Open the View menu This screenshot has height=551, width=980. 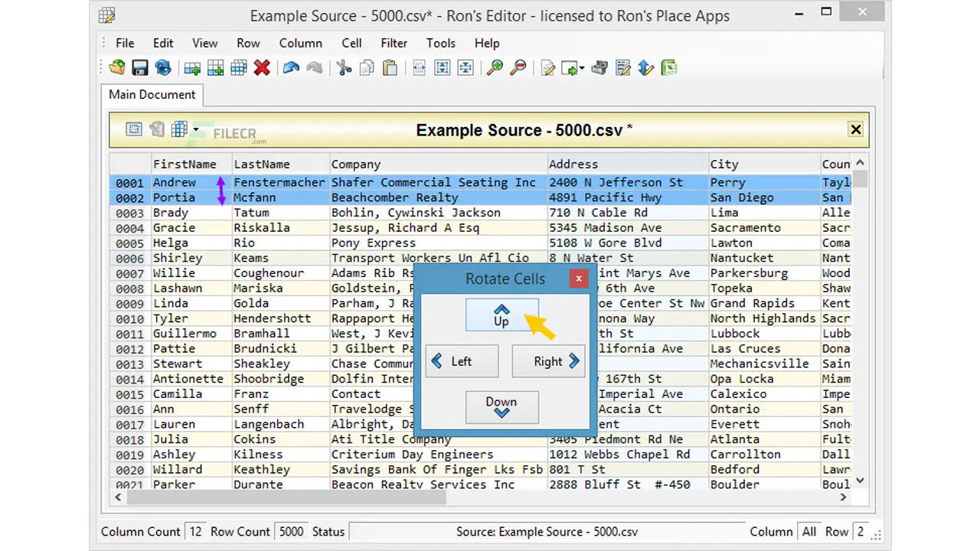coord(204,43)
